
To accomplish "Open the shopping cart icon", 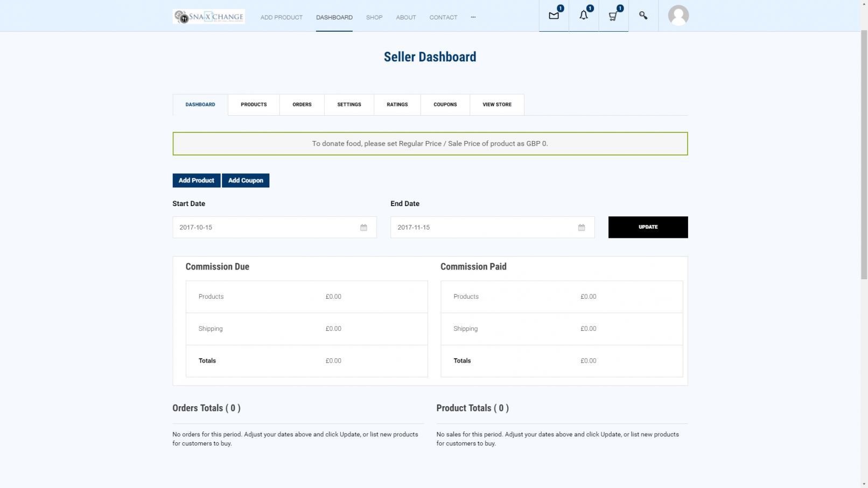I will (x=613, y=16).
